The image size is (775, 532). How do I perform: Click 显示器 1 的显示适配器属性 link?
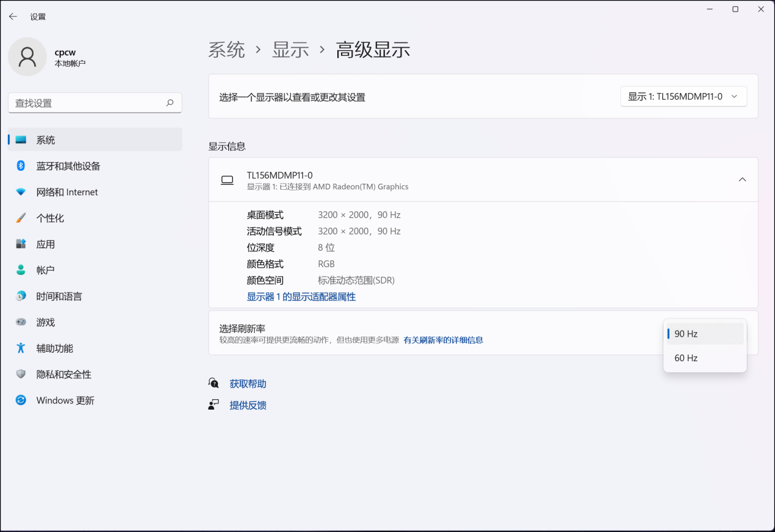301,297
